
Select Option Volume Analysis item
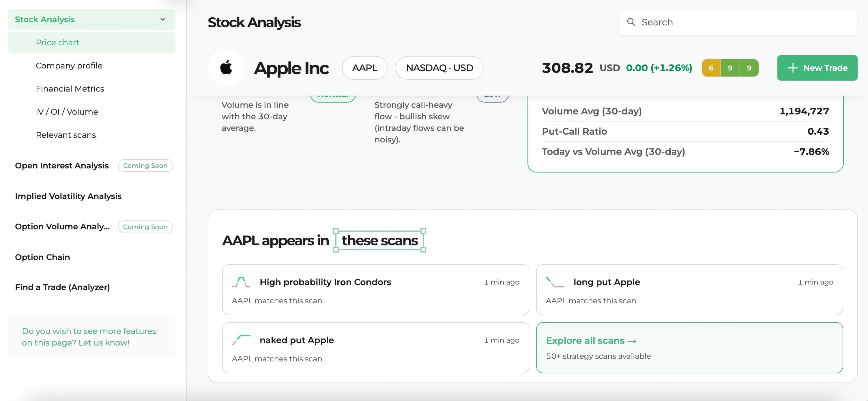click(63, 227)
